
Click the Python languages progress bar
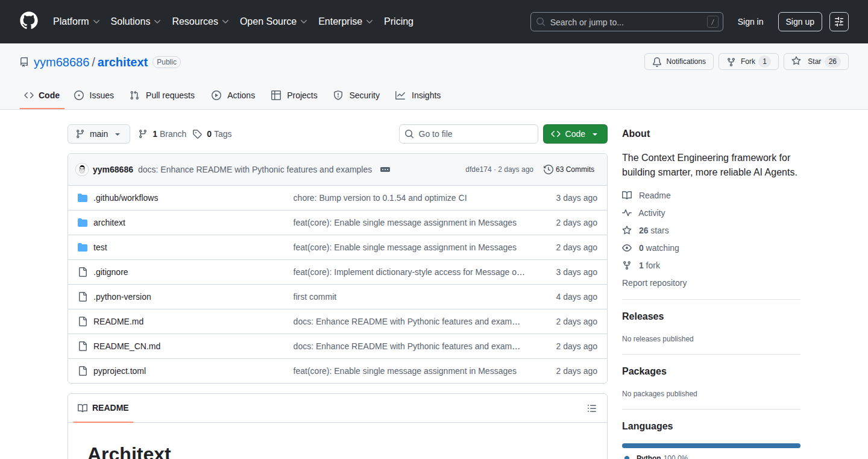711,446
